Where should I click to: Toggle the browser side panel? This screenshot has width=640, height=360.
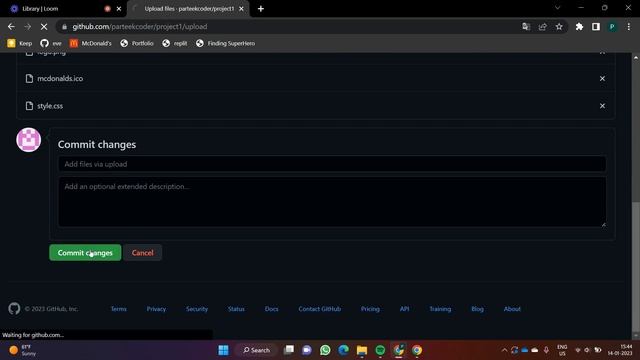coord(596,27)
